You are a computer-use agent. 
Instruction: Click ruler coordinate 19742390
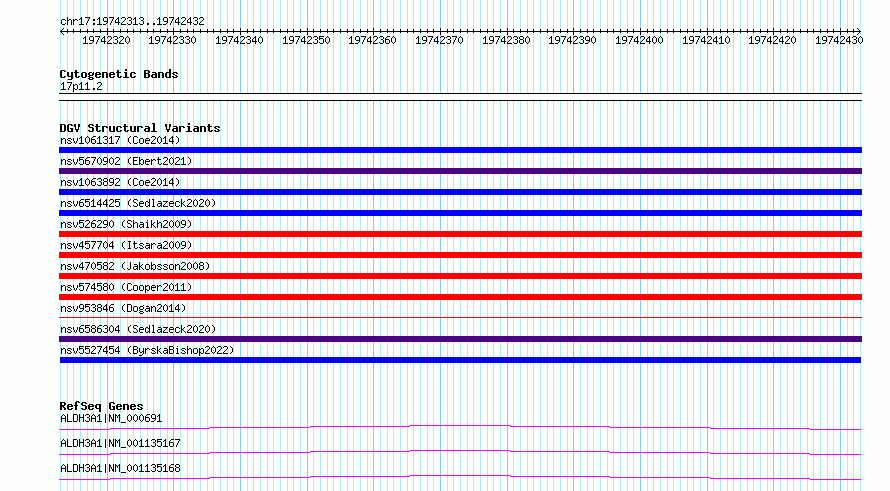[572, 40]
